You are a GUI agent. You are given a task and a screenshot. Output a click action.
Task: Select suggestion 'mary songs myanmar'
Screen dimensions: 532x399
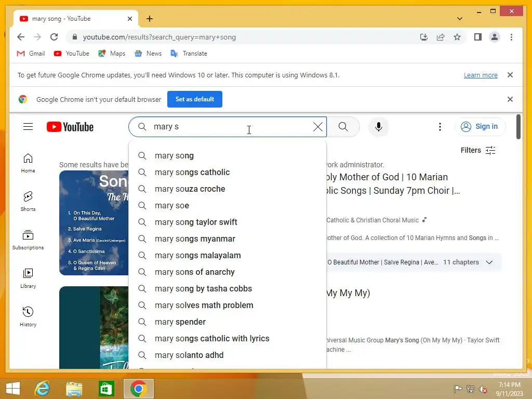pyautogui.click(x=228, y=238)
